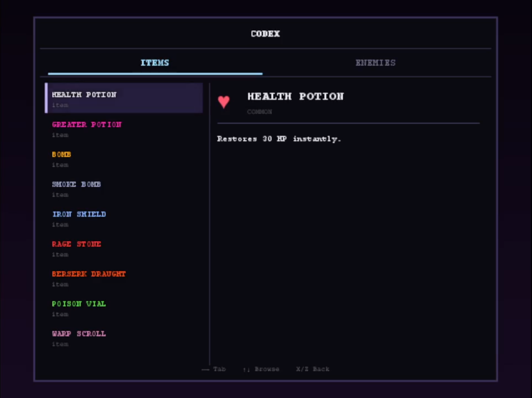Click the Health Potion detail title
The height and width of the screenshot is (398, 532).
tap(295, 96)
